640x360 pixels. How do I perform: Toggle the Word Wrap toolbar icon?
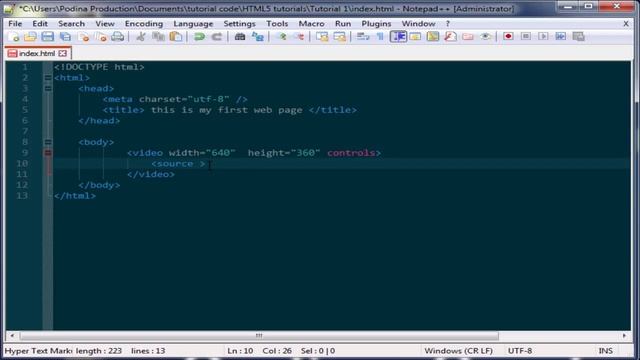(363, 37)
